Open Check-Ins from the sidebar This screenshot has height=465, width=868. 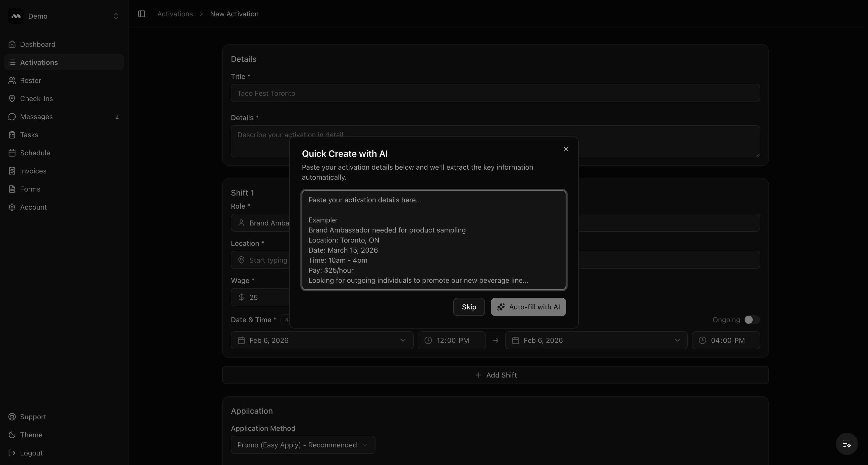point(36,99)
